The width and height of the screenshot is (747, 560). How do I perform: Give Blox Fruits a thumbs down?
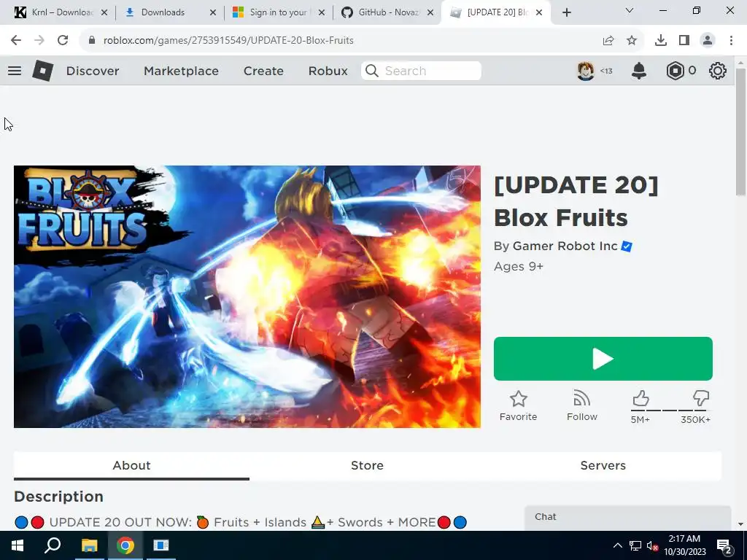701,398
